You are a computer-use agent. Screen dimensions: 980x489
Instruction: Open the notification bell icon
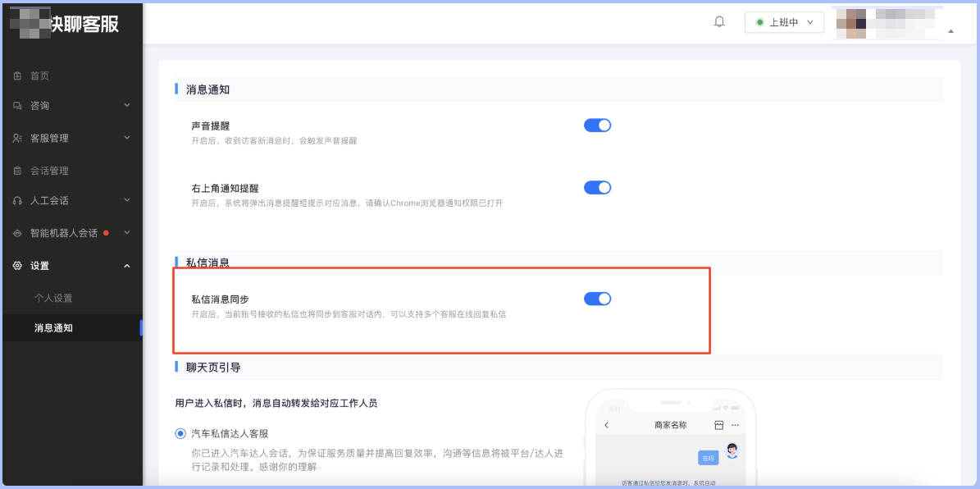coord(718,21)
